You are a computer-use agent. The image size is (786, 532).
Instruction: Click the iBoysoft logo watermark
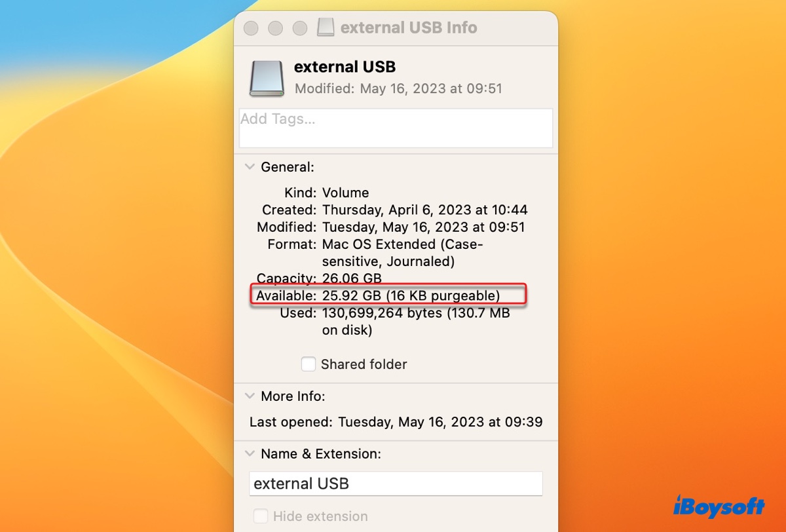coord(719,506)
